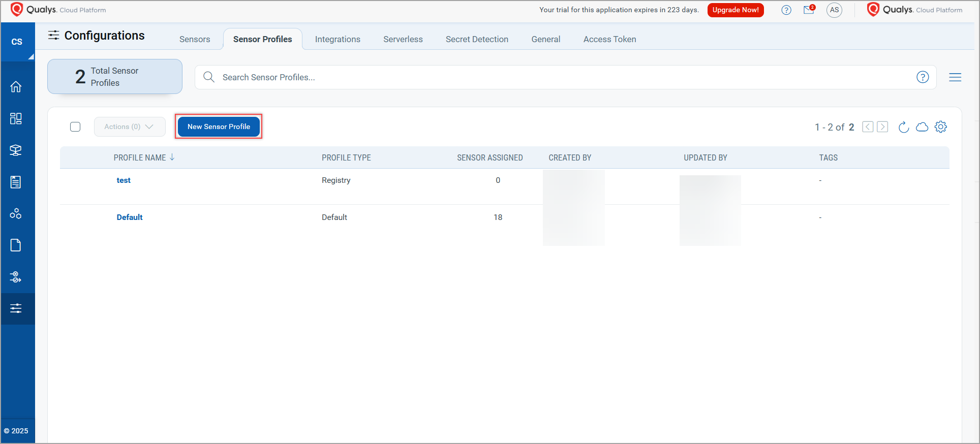Viewport: 980px width, 444px height.
Task: Expand the Actions (0) dropdown
Action: click(x=130, y=127)
